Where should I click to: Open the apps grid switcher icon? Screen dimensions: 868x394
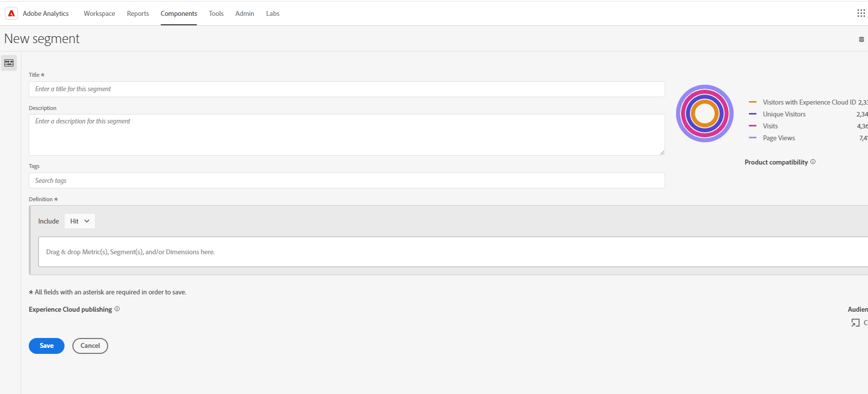861,13
